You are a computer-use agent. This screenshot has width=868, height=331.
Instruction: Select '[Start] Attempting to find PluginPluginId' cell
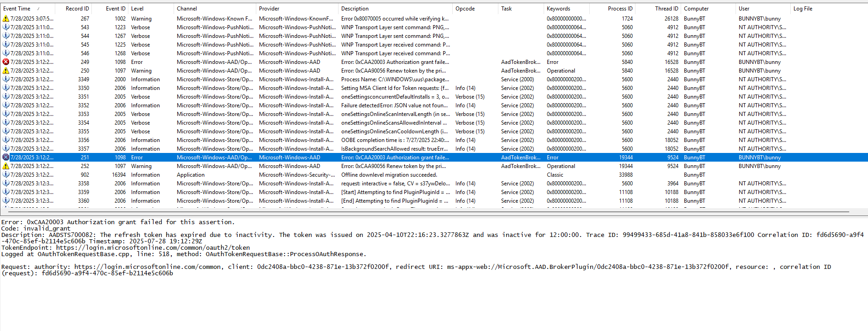395,192
